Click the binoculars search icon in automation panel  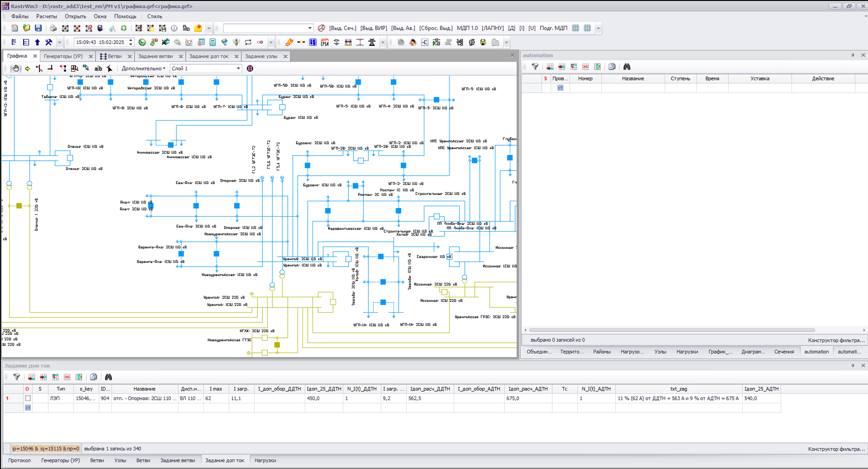(626, 67)
